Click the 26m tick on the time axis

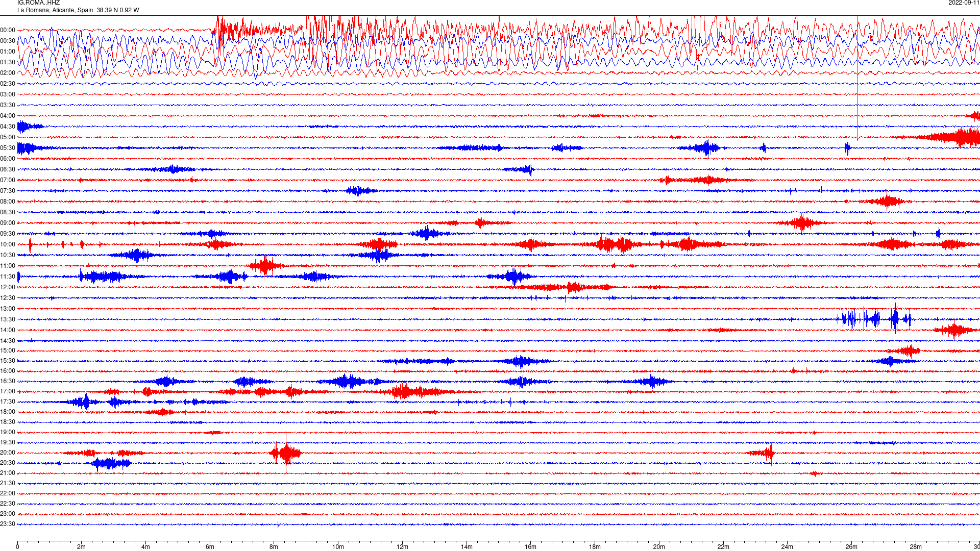pos(851,547)
